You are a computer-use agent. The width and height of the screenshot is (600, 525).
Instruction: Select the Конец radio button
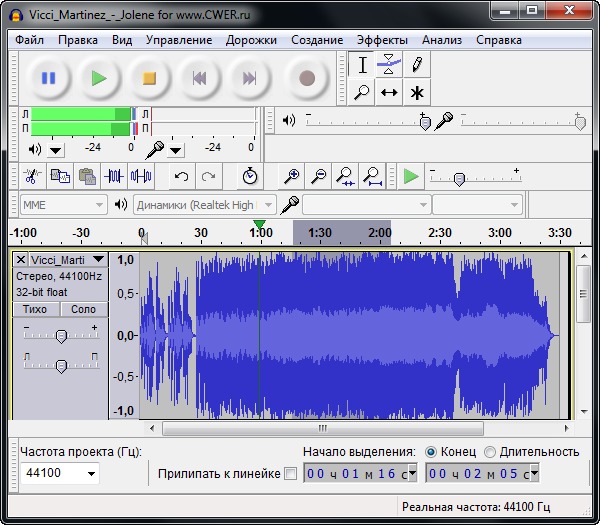coord(432,451)
